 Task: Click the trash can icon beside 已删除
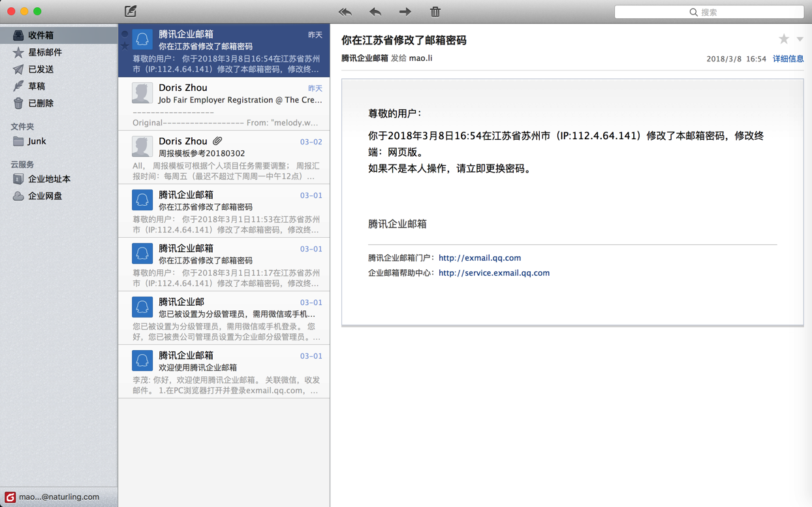click(x=18, y=103)
